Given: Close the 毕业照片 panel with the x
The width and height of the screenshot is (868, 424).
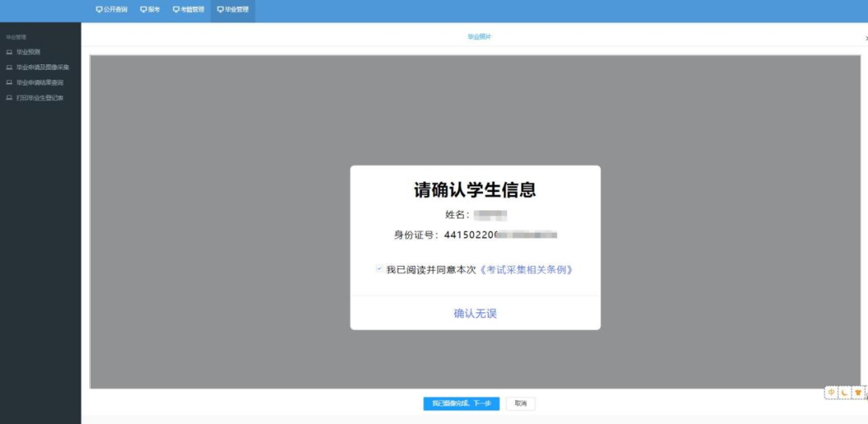Looking at the screenshot, I should 866,38.
